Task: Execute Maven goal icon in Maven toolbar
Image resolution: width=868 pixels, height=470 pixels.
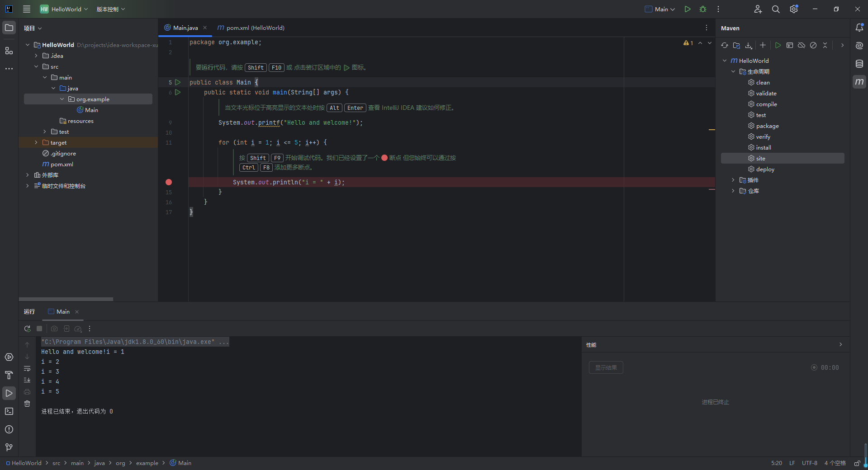Action: [x=790, y=45]
